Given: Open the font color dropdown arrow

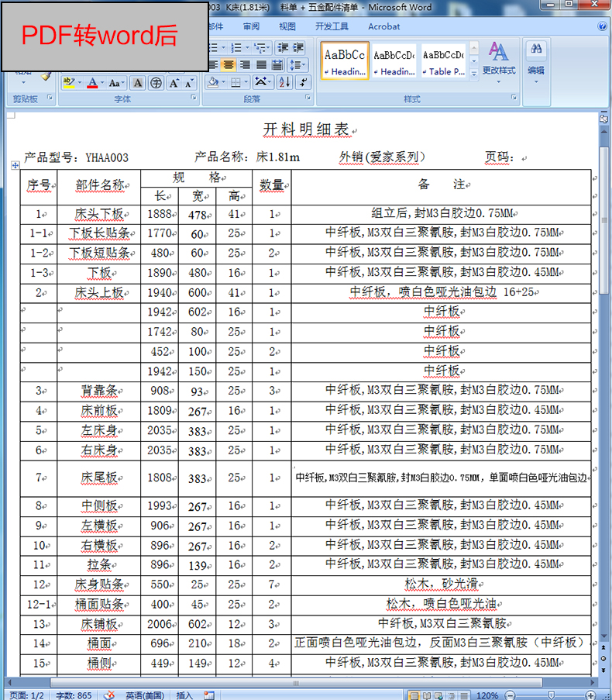Looking at the screenshot, I should coord(102,83).
